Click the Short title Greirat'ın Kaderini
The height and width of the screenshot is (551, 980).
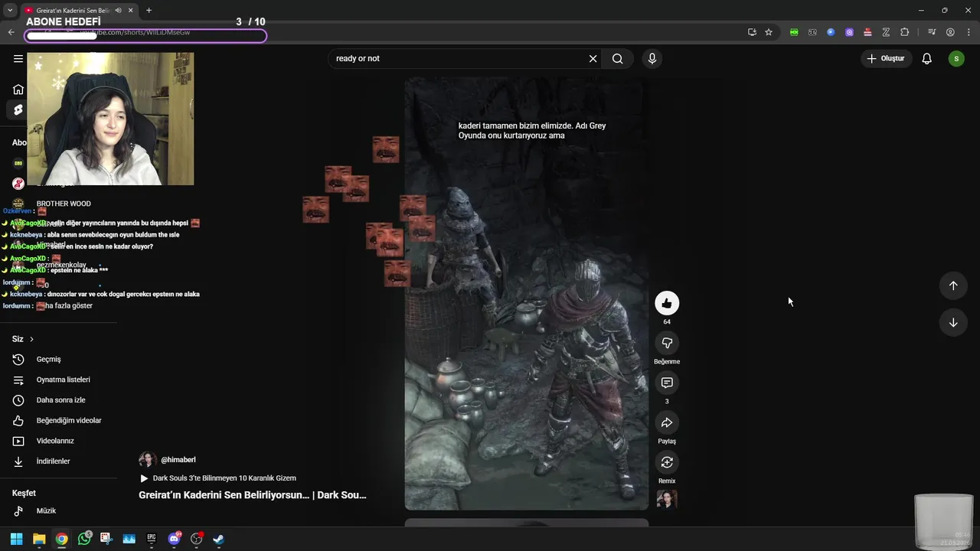click(x=253, y=495)
